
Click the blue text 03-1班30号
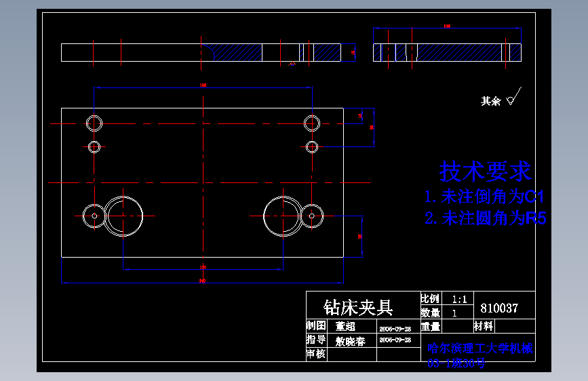(456, 363)
